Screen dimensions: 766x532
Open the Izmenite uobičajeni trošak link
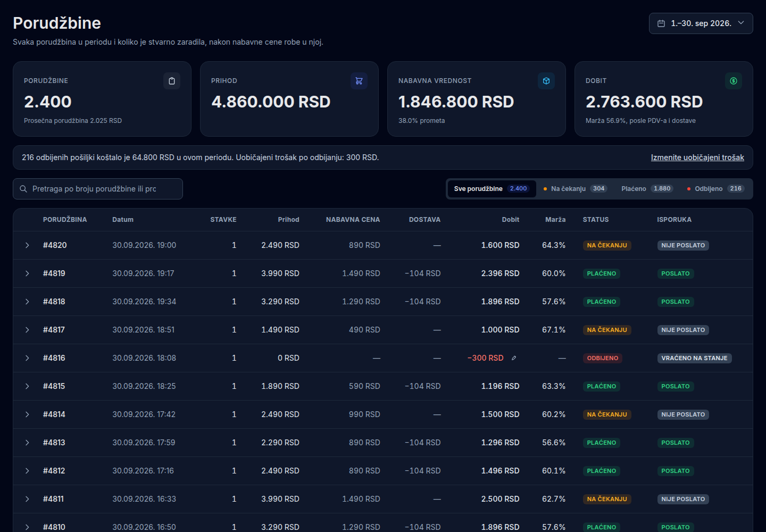click(x=697, y=157)
